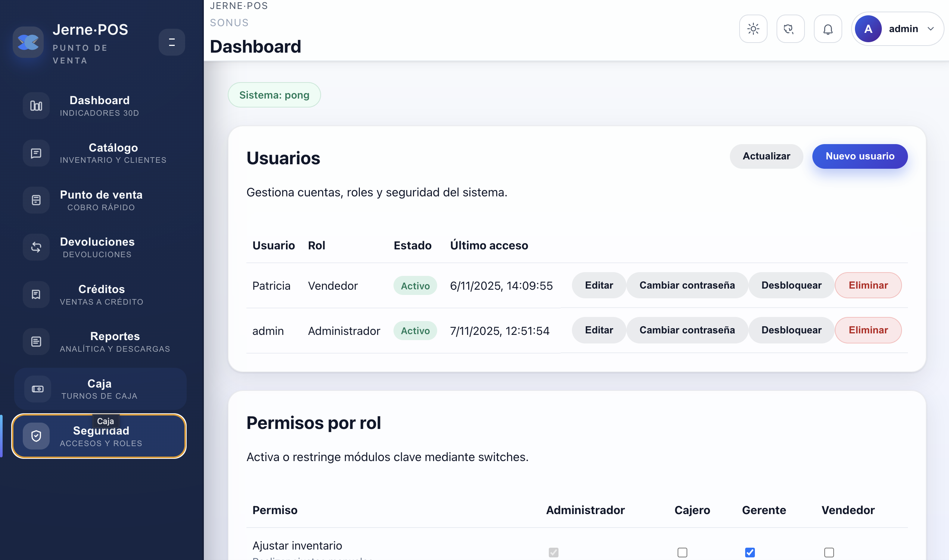Open Reportes from the sidebar menu

pos(100,342)
